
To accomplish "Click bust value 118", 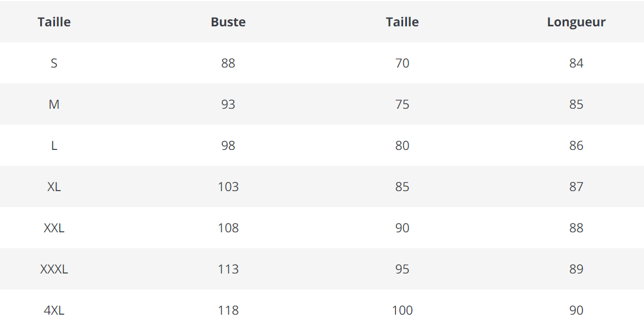I will 228,310.
